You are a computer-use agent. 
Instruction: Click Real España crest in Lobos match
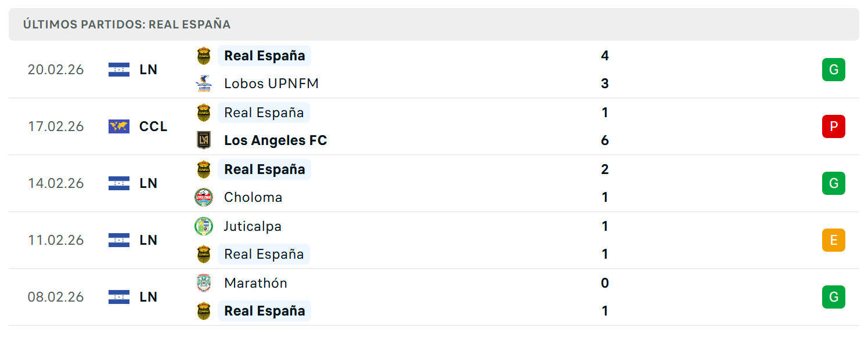[204, 56]
